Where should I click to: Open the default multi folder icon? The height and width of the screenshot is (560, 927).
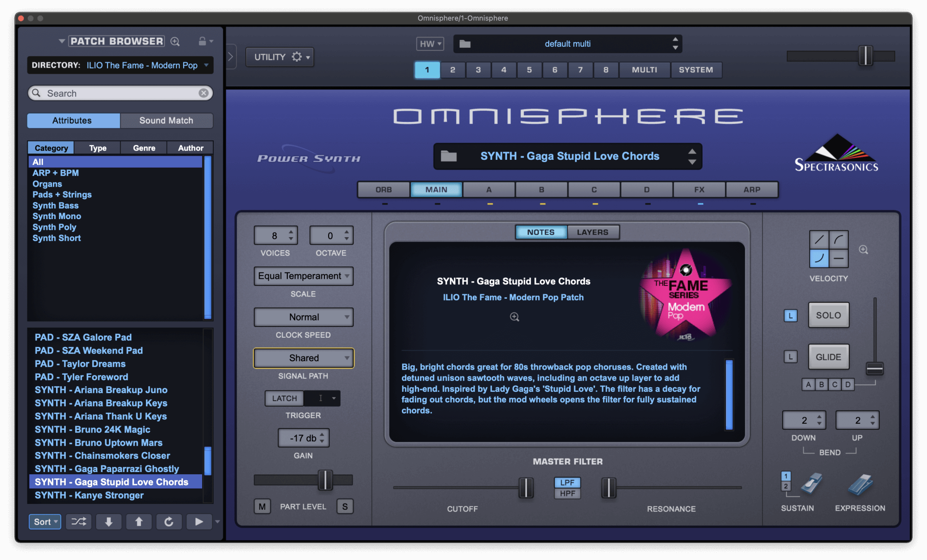click(x=465, y=44)
